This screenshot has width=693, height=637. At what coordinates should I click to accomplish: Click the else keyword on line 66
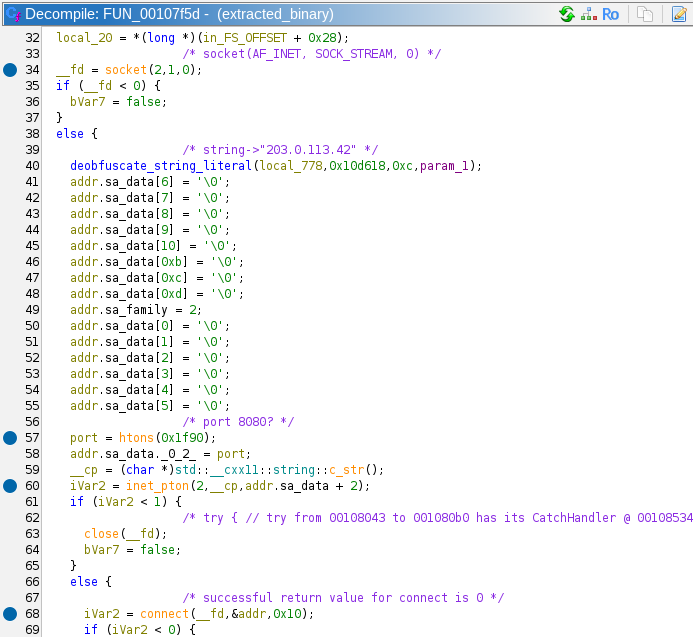84,582
